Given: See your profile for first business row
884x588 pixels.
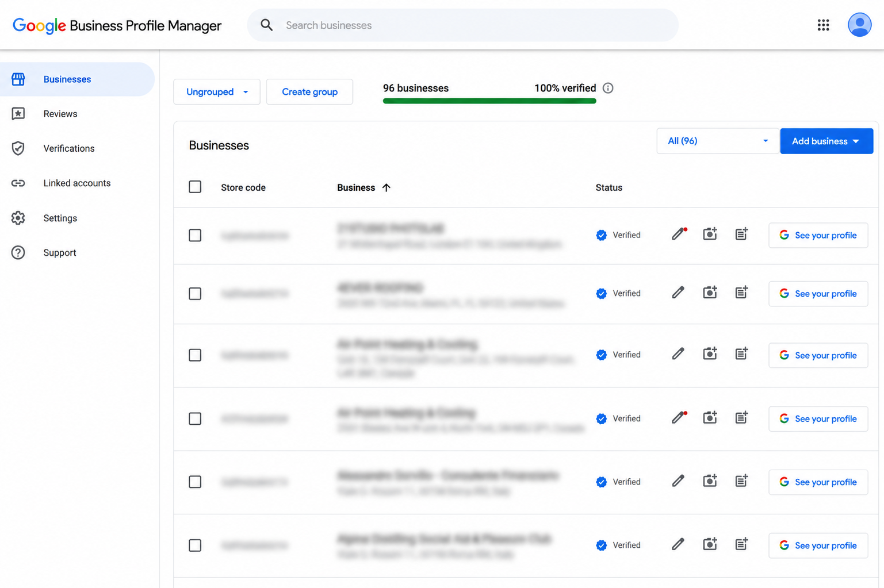Looking at the screenshot, I should 818,235.
